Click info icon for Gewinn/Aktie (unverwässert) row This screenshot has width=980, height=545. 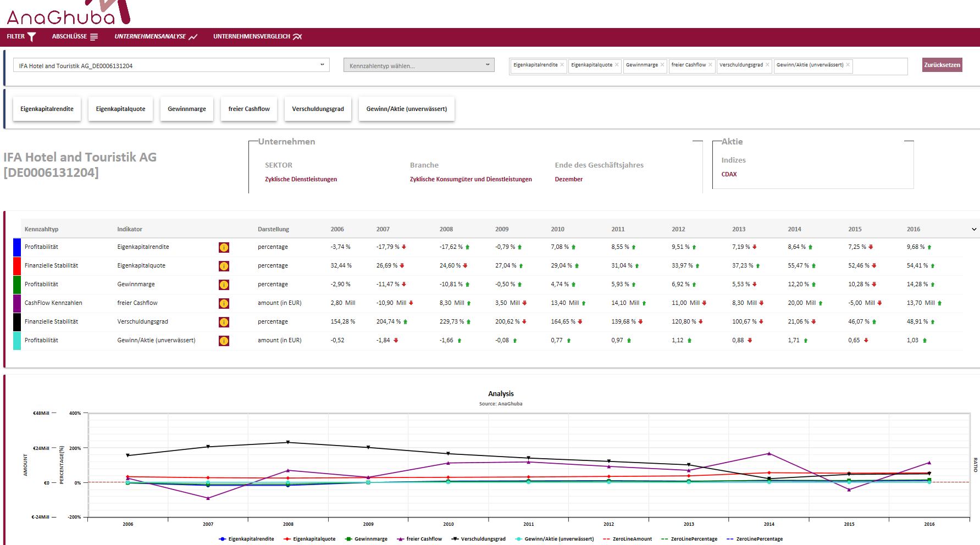coord(224,341)
